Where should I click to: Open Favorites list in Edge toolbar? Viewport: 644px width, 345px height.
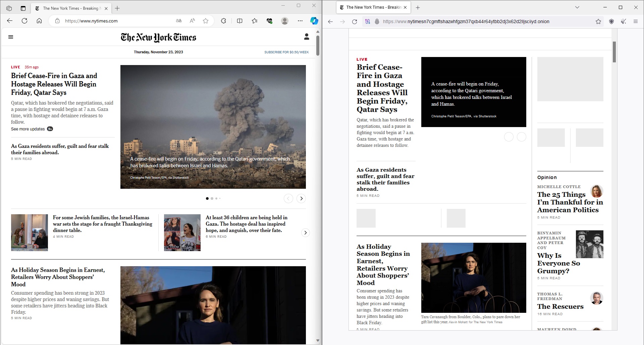255,21
